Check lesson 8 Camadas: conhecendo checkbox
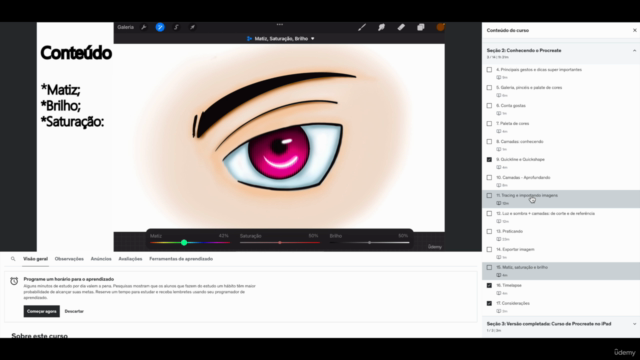640x360 pixels. click(x=489, y=142)
